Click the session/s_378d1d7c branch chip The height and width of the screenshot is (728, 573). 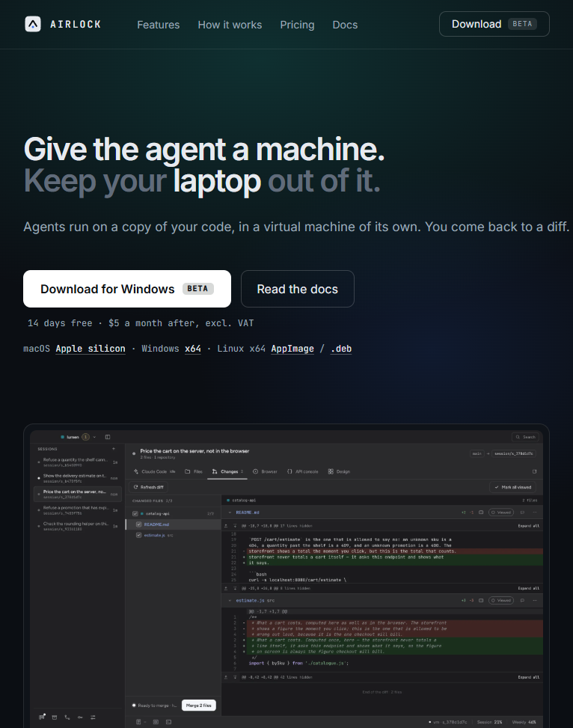(x=514, y=453)
